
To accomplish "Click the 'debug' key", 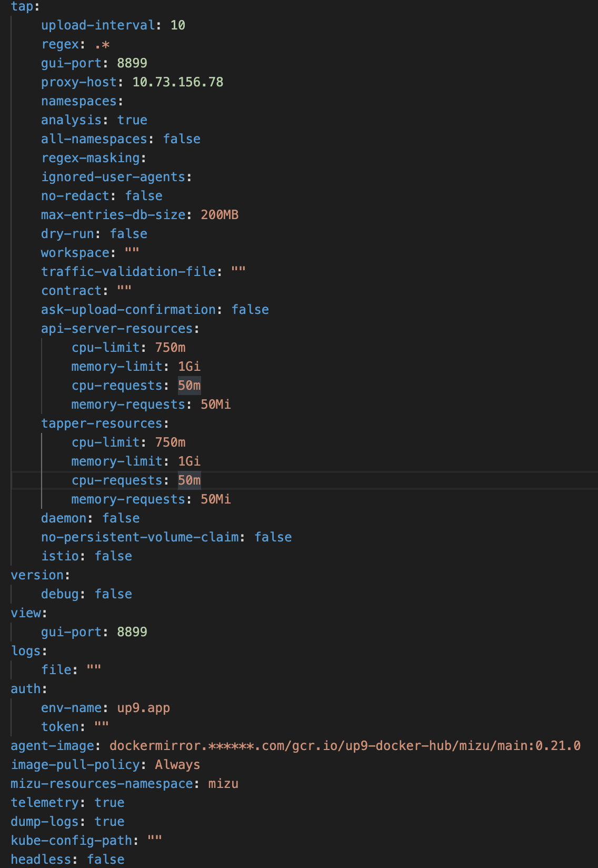I will (60, 594).
